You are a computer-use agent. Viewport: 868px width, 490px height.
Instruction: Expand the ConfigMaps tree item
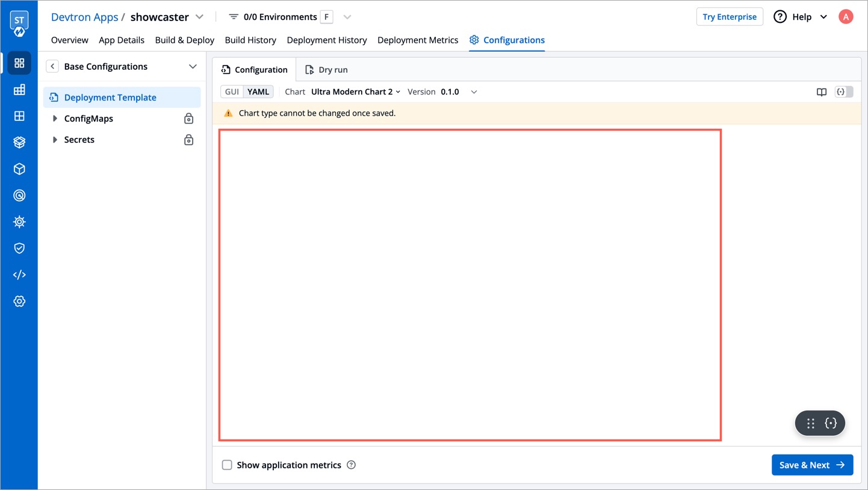click(55, 119)
